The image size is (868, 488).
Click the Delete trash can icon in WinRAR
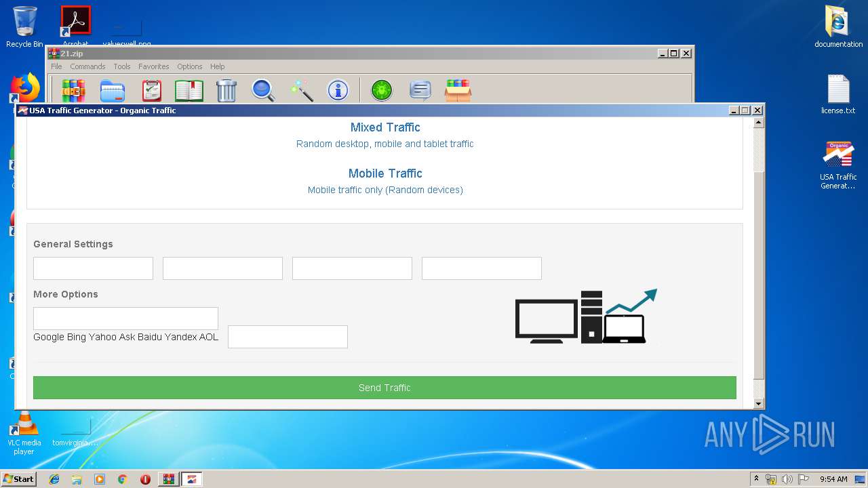pyautogui.click(x=226, y=90)
